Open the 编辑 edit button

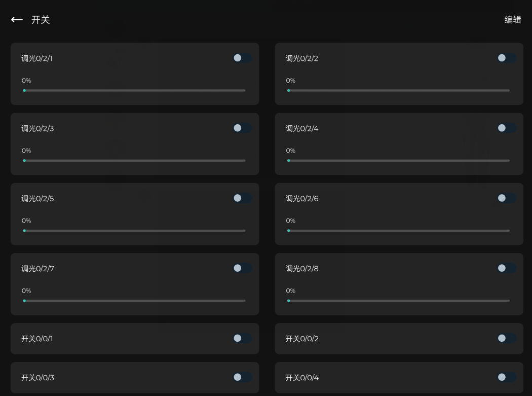[512, 20]
